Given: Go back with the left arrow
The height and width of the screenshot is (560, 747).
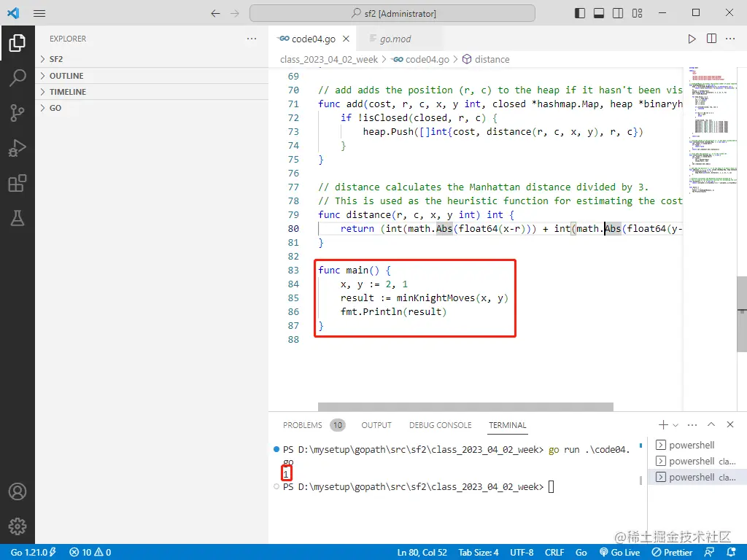Looking at the screenshot, I should 215,13.
